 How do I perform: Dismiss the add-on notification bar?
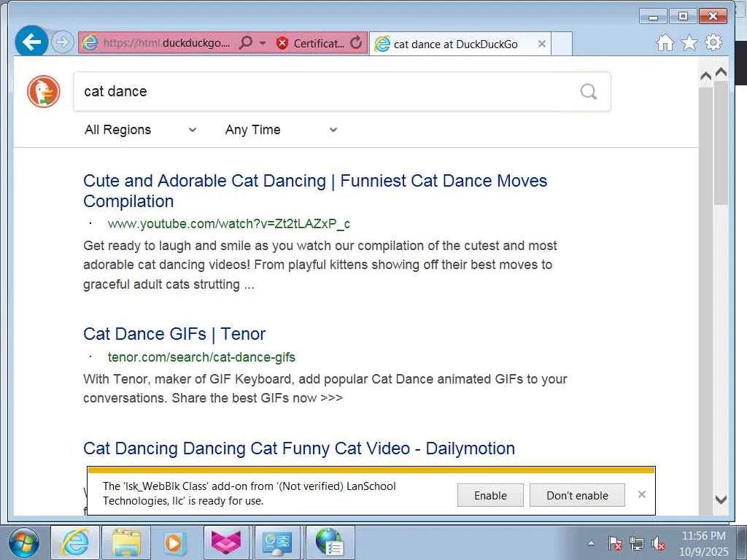pos(642,494)
